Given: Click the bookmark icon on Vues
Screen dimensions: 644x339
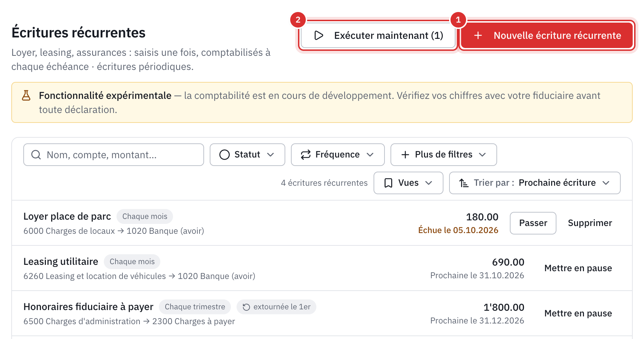Looking at the screenshot, I should point(388,183).
